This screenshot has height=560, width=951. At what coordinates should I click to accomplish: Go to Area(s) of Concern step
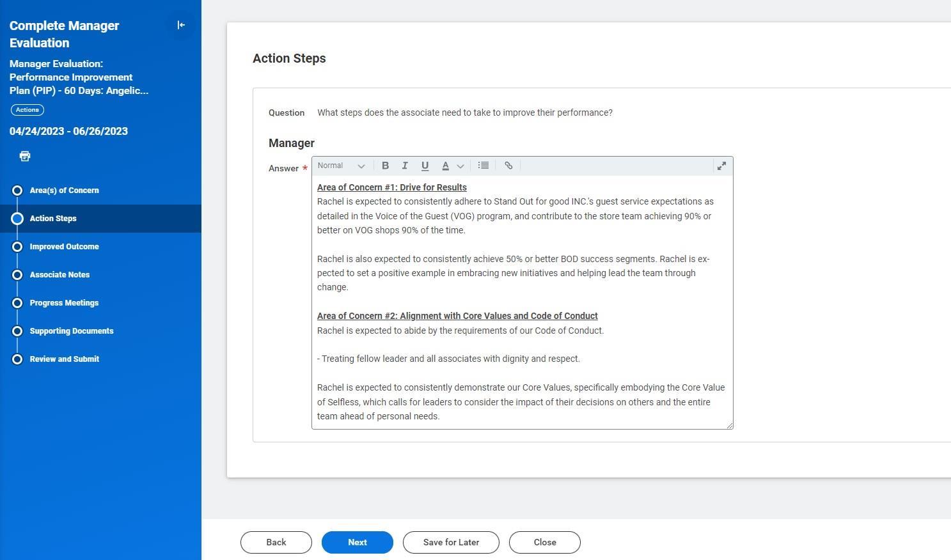tap(64, 191)
